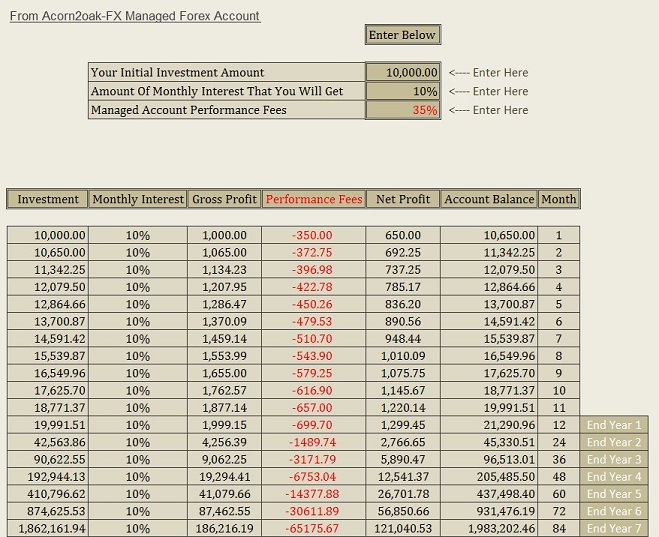Click the Month column header
This screenshot has width=659, height=537.
point(559,199)
